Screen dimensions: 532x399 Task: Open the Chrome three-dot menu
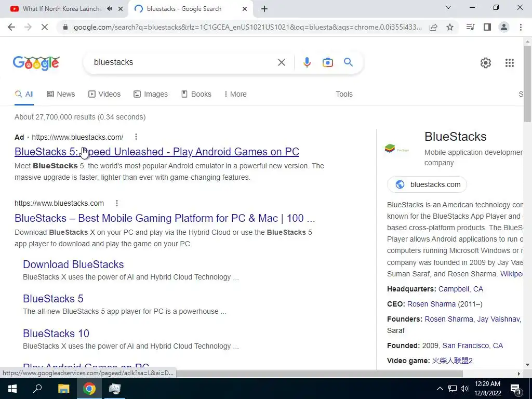[521, 27]
